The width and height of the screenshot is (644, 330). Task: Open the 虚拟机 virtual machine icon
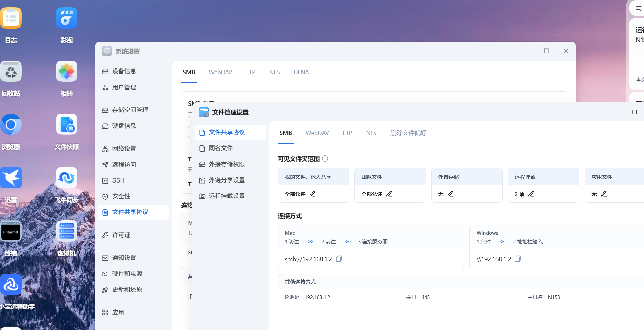[67, 231]
